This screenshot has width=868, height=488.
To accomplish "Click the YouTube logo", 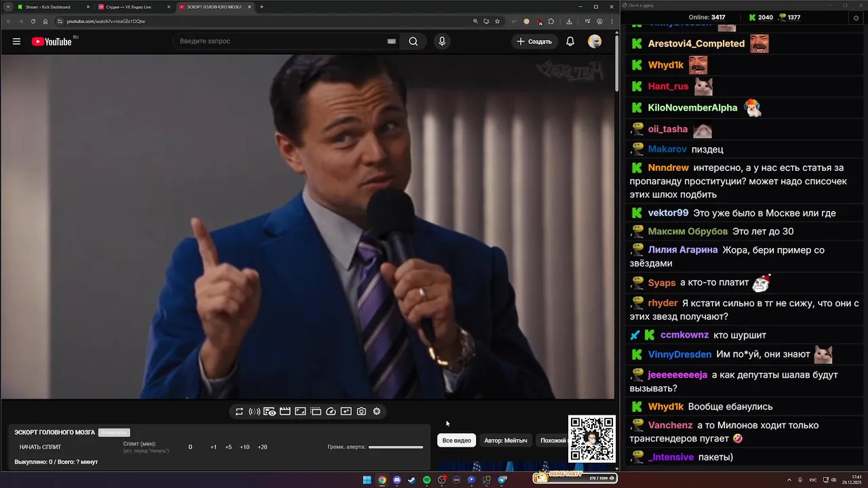I will [52, 41].
